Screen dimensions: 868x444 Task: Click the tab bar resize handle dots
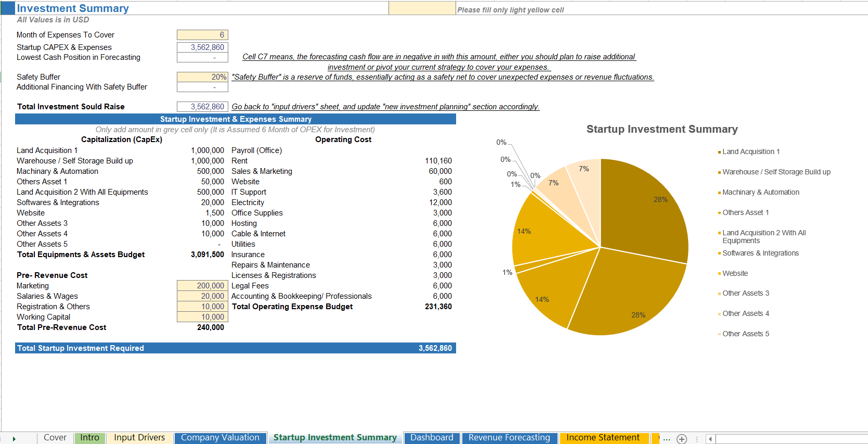[697, 439]
